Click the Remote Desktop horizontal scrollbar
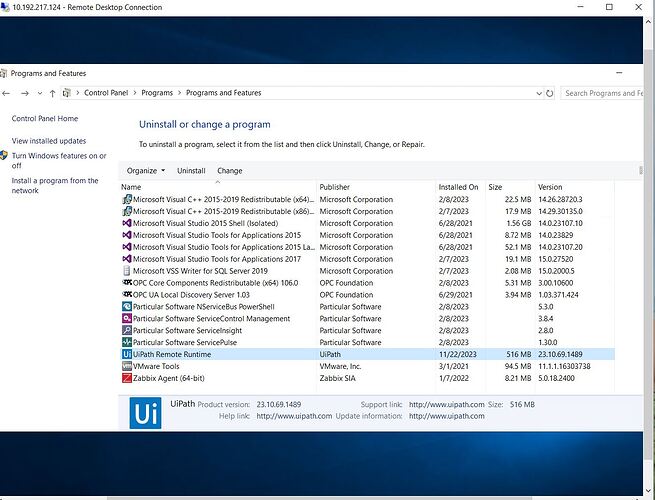 [322, 497]
